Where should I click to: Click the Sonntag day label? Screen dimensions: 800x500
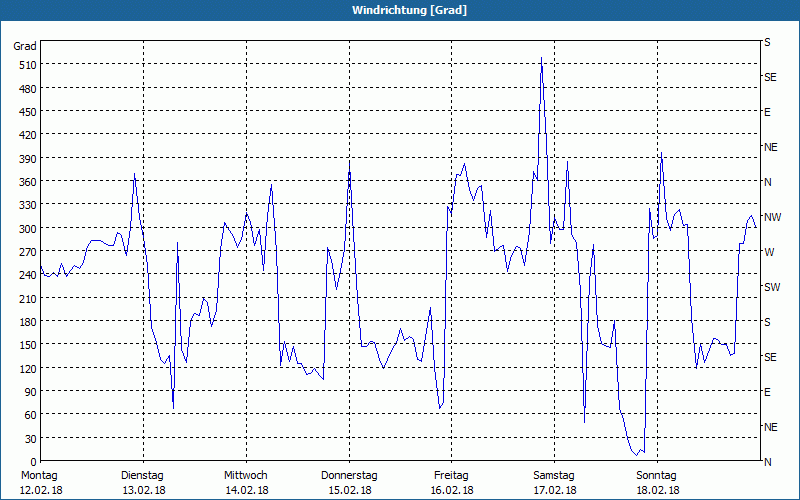click(657, 476)
